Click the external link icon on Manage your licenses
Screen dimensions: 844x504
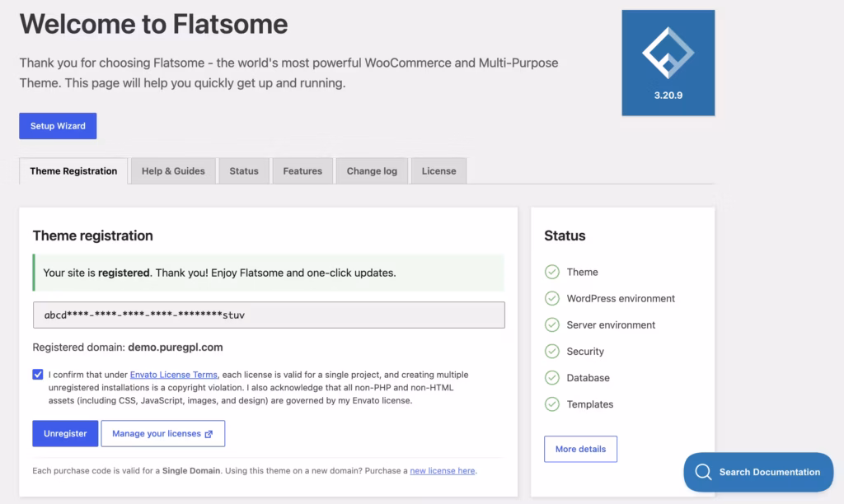pyautogui.click(x=209, y=434)
